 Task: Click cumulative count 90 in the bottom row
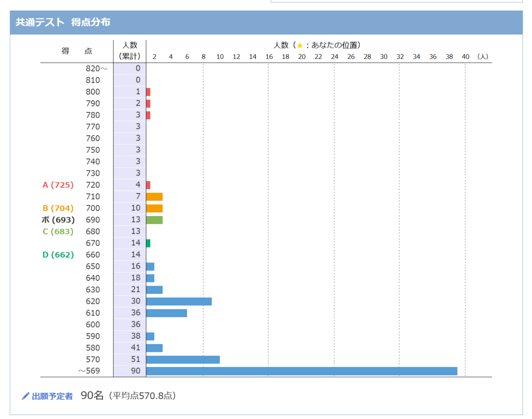click(135, 371)
